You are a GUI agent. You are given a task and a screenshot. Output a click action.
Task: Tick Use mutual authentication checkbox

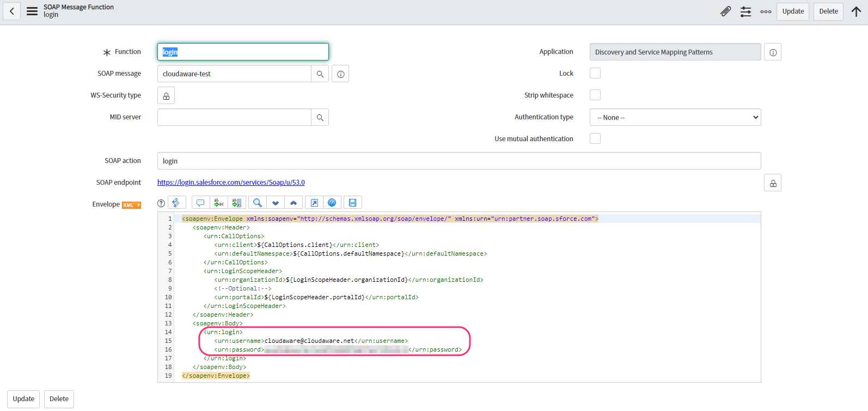tap(595, 139)
